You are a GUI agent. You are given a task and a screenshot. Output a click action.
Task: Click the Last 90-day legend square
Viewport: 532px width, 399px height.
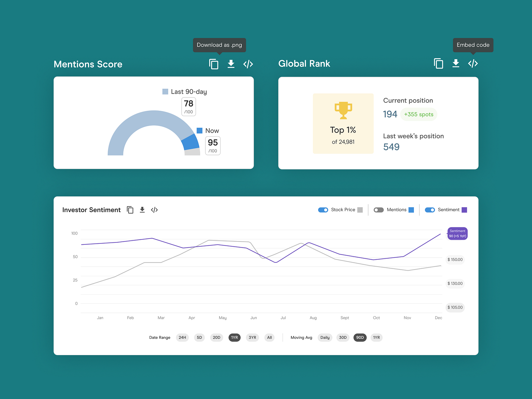(x=165, y=91)
